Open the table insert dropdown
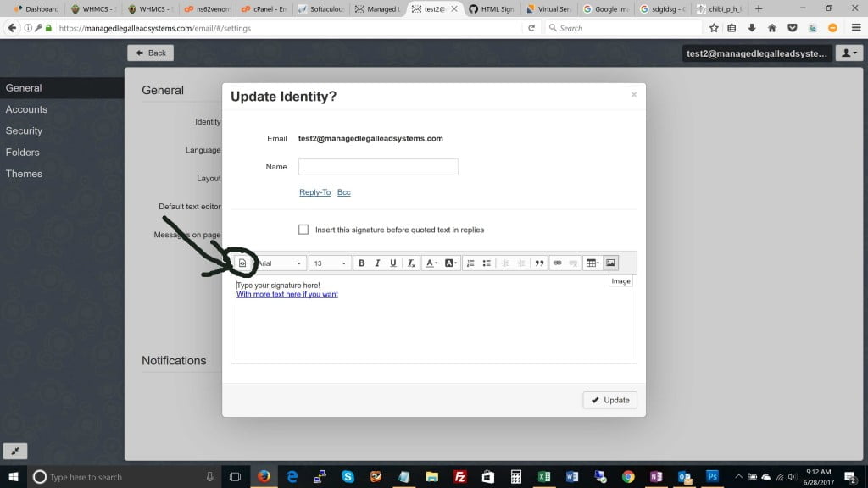The image size is (868, 488). point(593,263)
